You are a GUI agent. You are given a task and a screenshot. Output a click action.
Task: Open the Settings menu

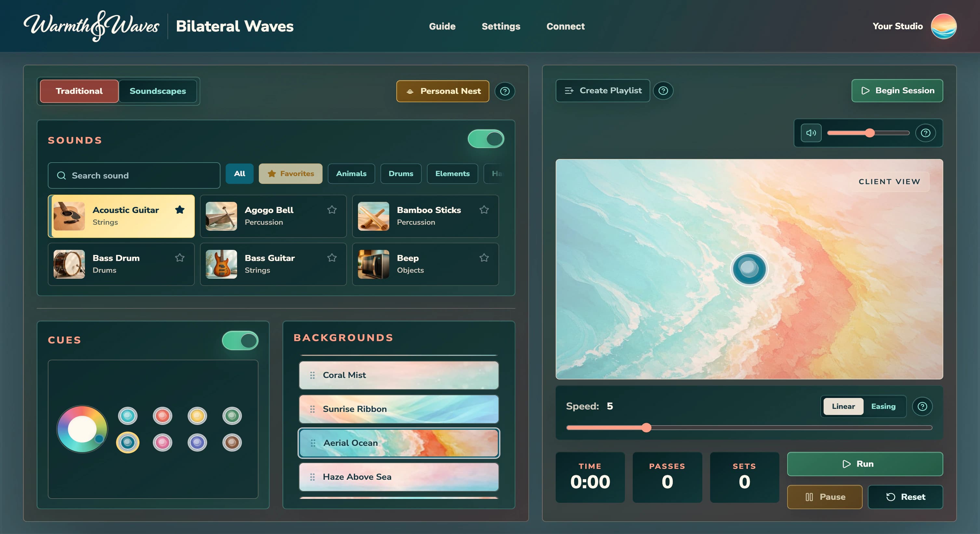click(x=501, y=26)
